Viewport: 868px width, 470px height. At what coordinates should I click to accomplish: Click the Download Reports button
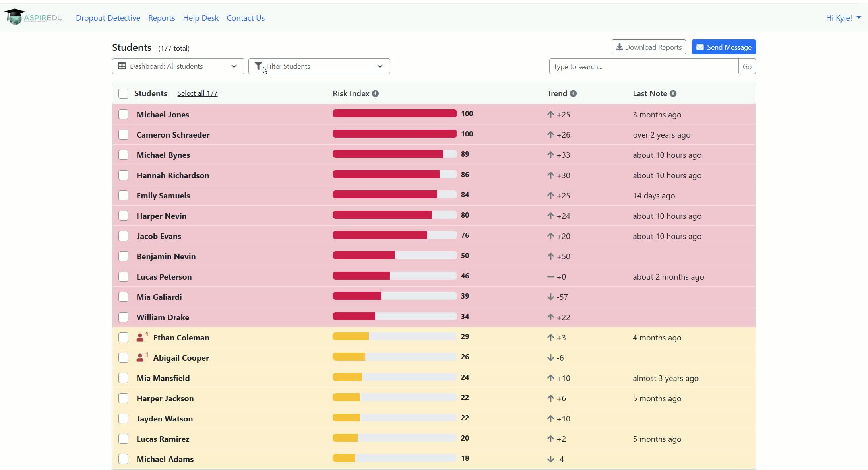(649, 47)
